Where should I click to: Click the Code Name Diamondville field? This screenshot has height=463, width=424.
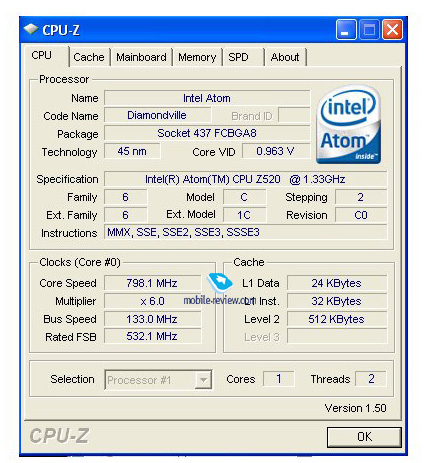pyautogui.click(x=157, y=115)
